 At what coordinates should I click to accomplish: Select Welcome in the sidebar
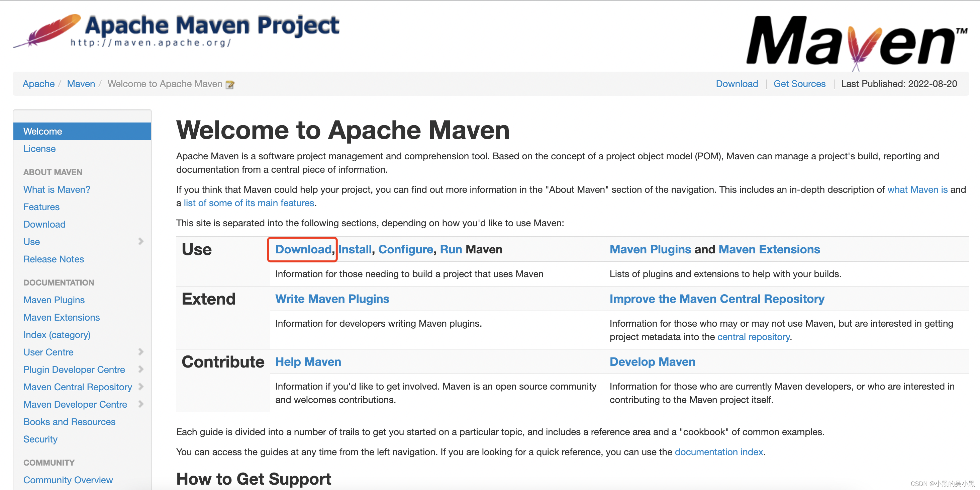tap(42, 131)
